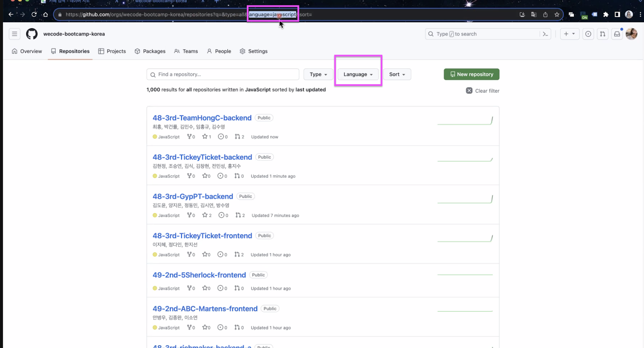This screenshot has height=348, width=644.
Task: Open 48-3rd-TeamHongC-backend repository
Action: (202, 118)
